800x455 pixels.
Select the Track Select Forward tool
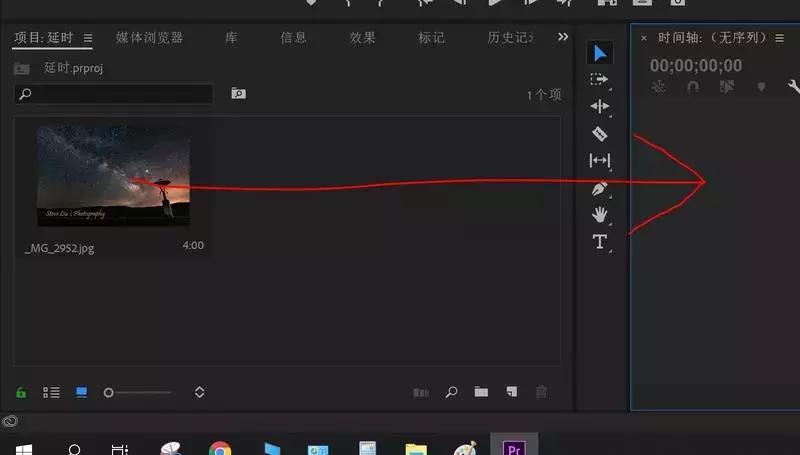pyautogui.click(x=599, y=80)
